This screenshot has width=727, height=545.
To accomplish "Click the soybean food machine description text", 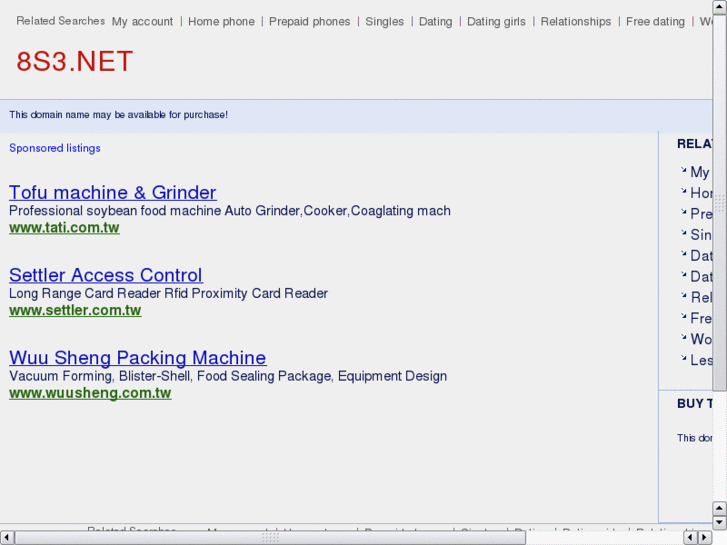I will pos(230,211).
